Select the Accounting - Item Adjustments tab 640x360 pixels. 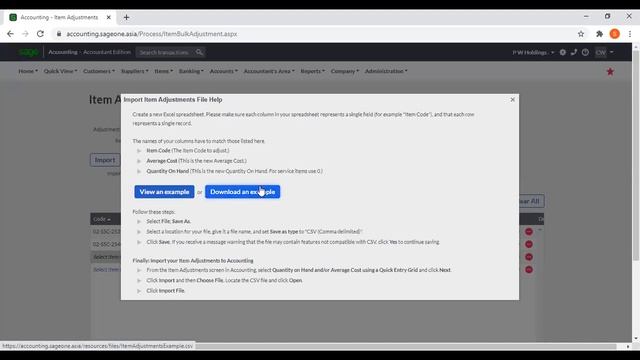click(x=60, y=17)
